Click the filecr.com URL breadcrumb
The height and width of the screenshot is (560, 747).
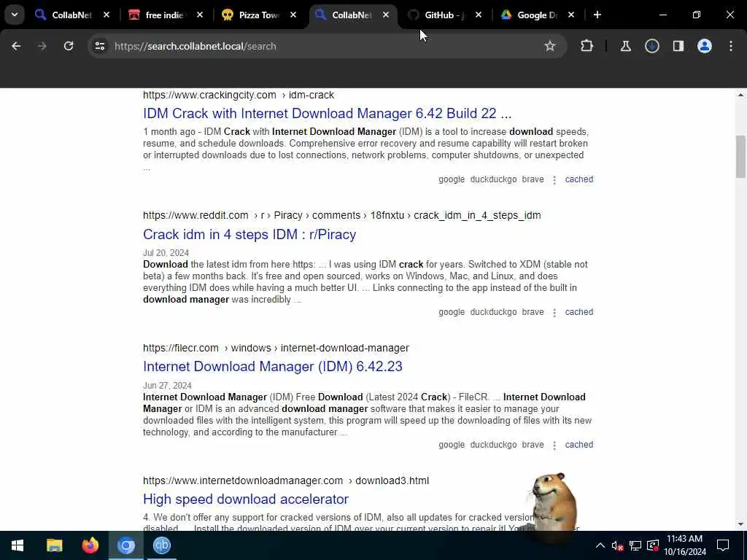coord(276,348)
